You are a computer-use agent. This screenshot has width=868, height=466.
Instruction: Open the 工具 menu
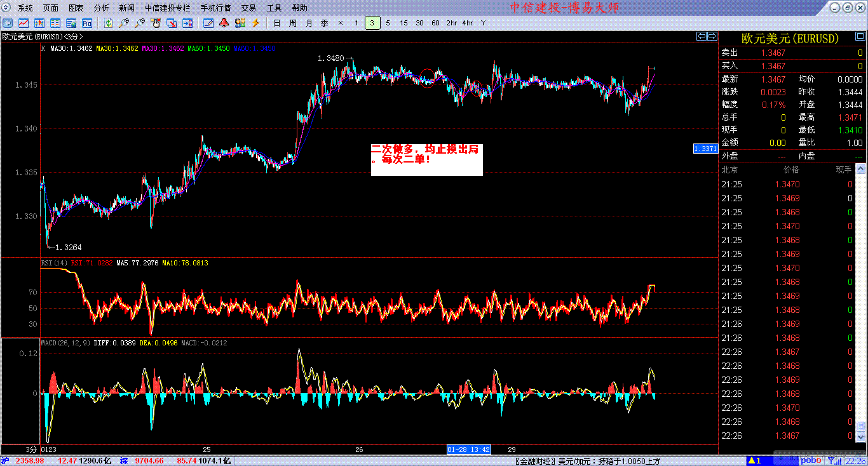[275, 8]
